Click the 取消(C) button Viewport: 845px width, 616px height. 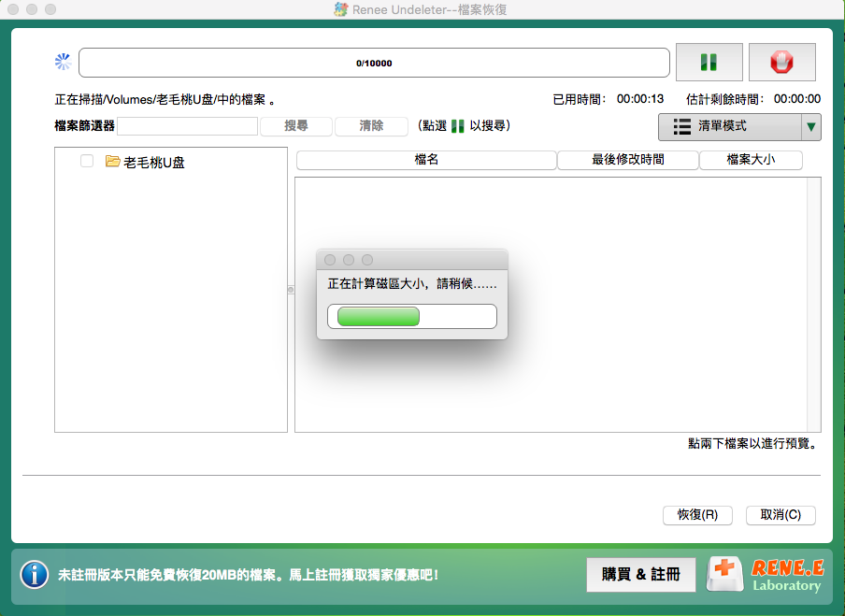(781, 515)
